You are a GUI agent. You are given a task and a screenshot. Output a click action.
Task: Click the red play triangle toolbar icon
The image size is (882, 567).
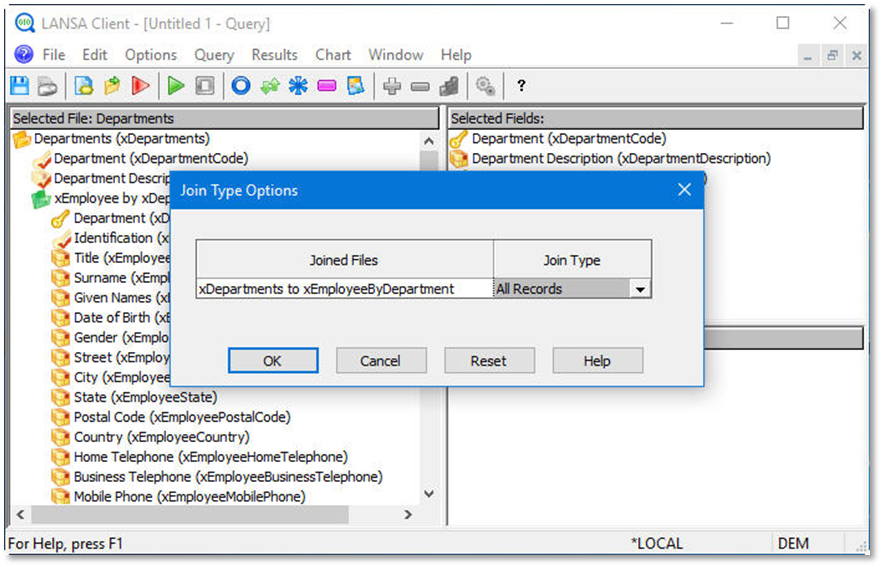tap(140, 86)
